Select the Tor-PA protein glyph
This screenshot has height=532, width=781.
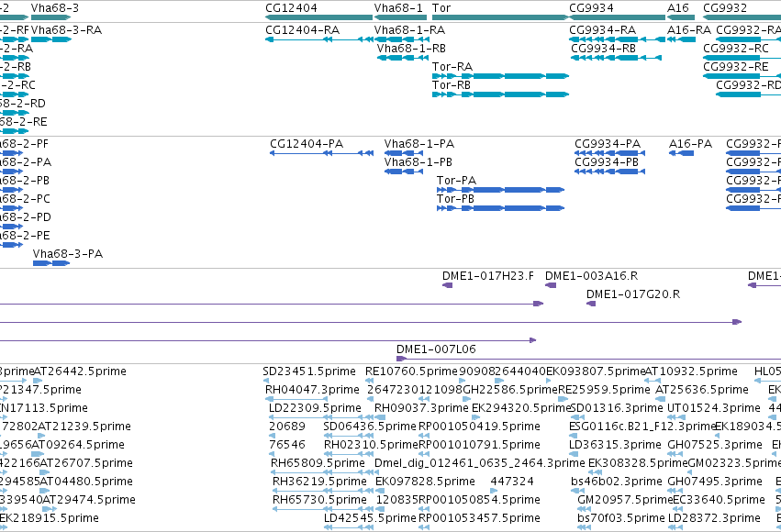(x=500, y=190)
